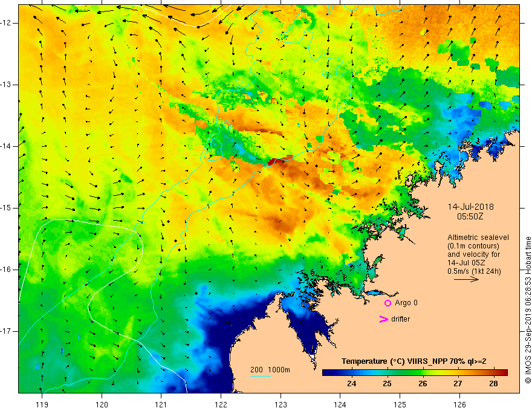Click colorbar tick label 24
This screenshot has width=532, height=411.
coord(351,384)
